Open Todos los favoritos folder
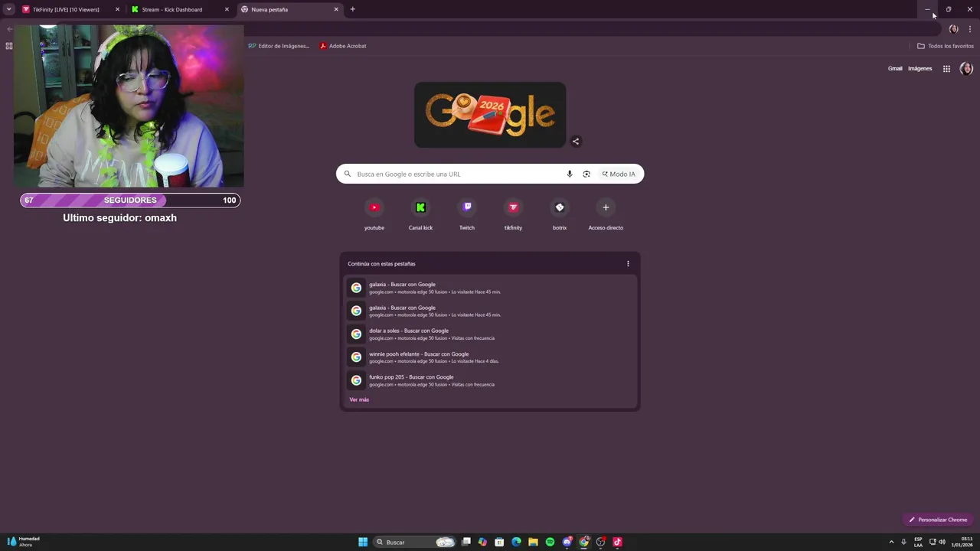Screen dimensions: 980x551 click(x=946, y=46)
